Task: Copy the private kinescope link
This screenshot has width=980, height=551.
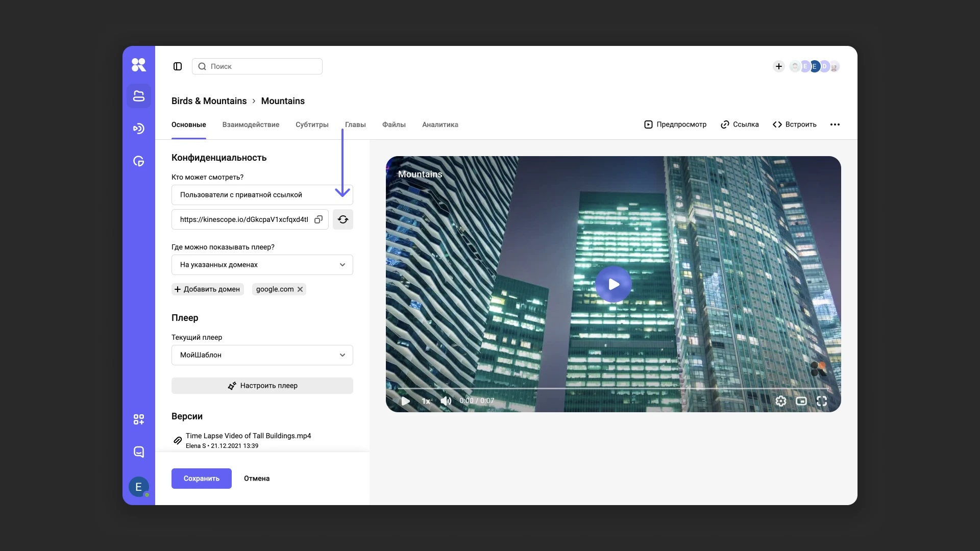Action: coord(318,219)
